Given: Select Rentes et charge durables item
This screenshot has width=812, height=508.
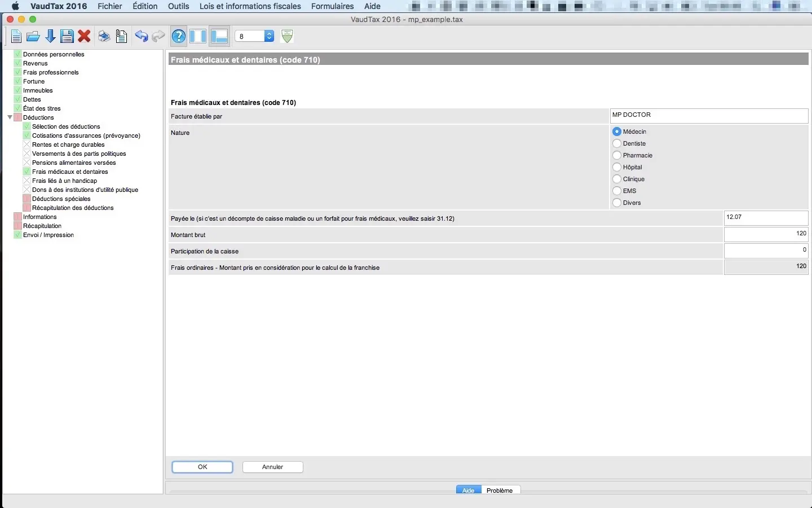Looking at the screenshot, I should pos(68,144).
